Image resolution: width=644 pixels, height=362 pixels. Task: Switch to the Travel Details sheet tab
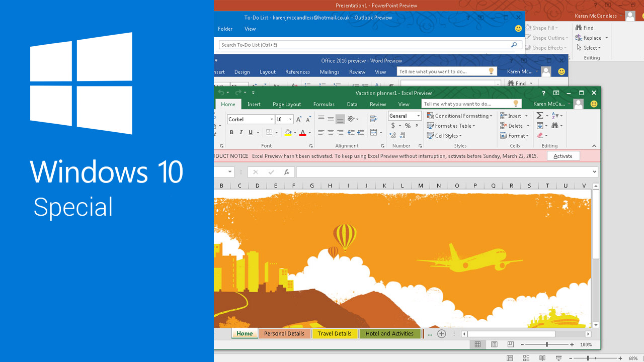click(x=334, y=333)
